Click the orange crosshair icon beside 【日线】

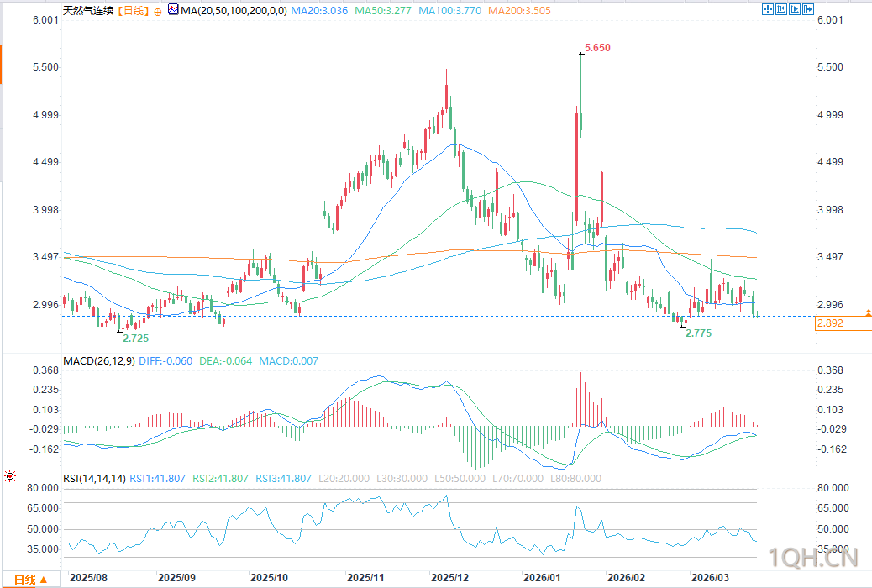tap(159, 11)
